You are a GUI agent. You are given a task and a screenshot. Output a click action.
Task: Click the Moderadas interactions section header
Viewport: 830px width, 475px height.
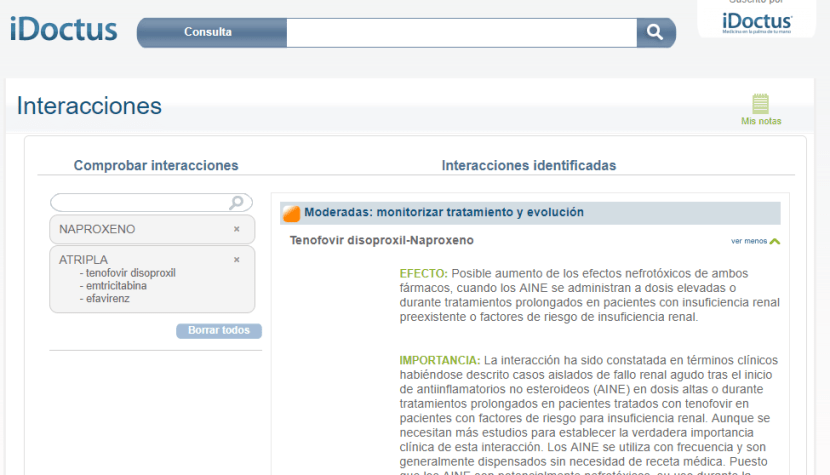point(444,212)
